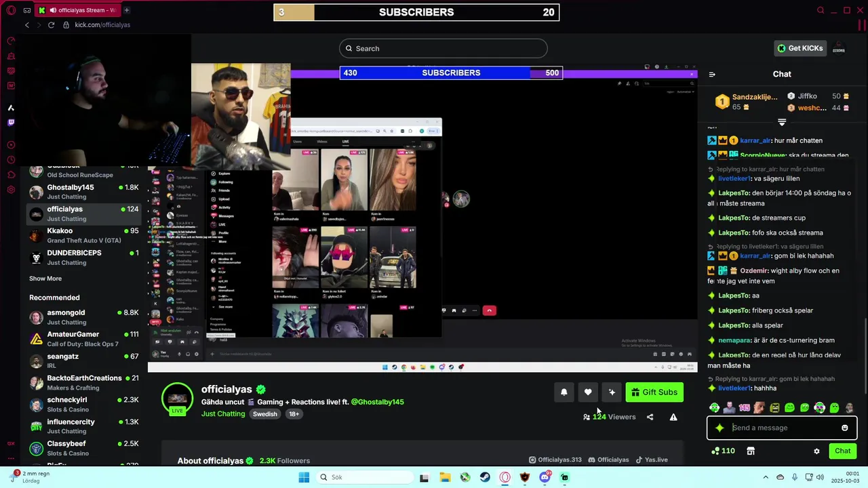Collapse the chat panel
The image size is (868, 488).
pyautogui.click(x=711, y=75)
